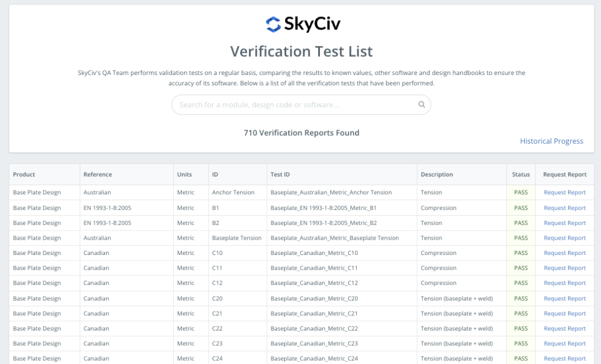The image size is (601, 364).
Task: Request report for Anchor Tension test
Action: click(x=564, y=192)
